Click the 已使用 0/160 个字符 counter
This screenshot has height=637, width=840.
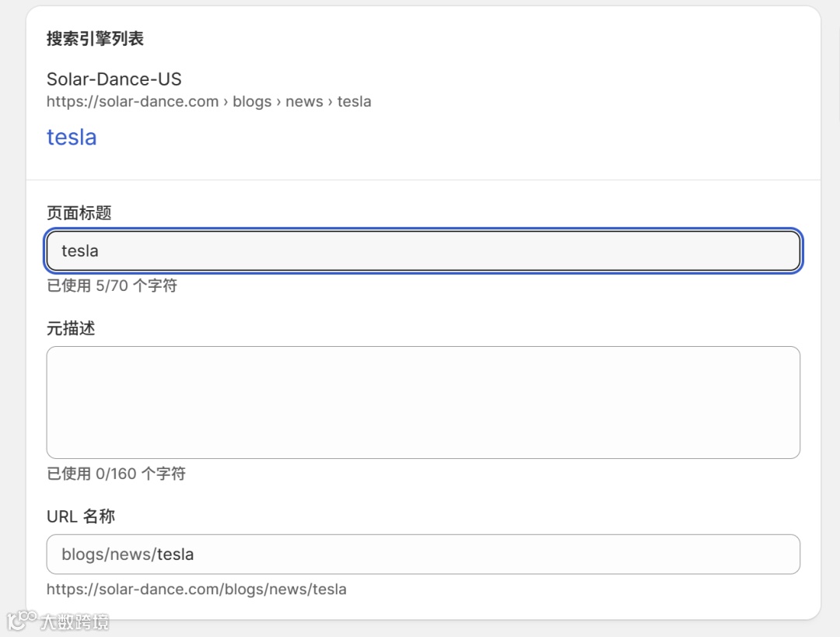(116, 474)
